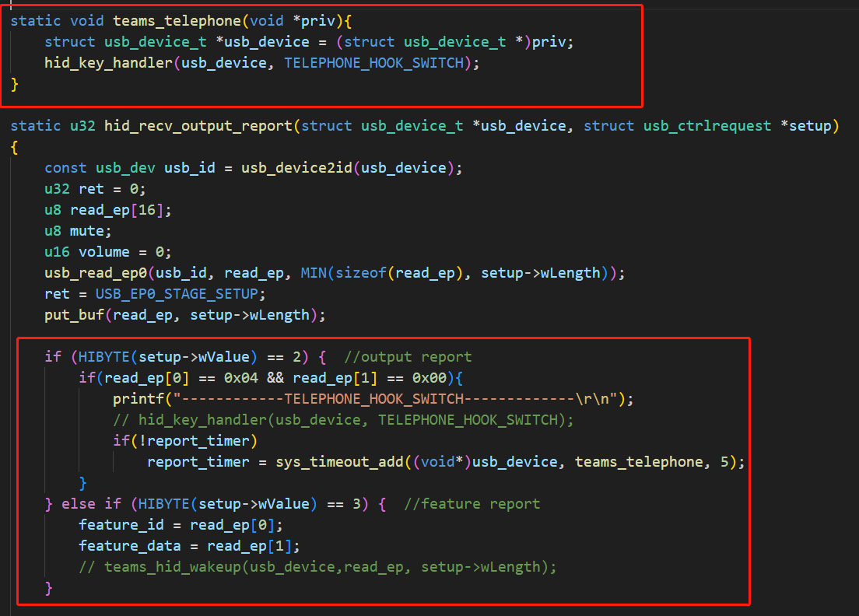
Task: Click the '*priv' parameter in the teams_telephone signature
Action: 314,21
